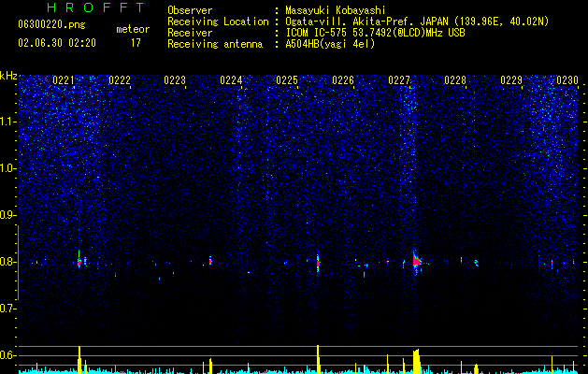Click the 0229 time marker
588x374 pixels.
[511, 80]
